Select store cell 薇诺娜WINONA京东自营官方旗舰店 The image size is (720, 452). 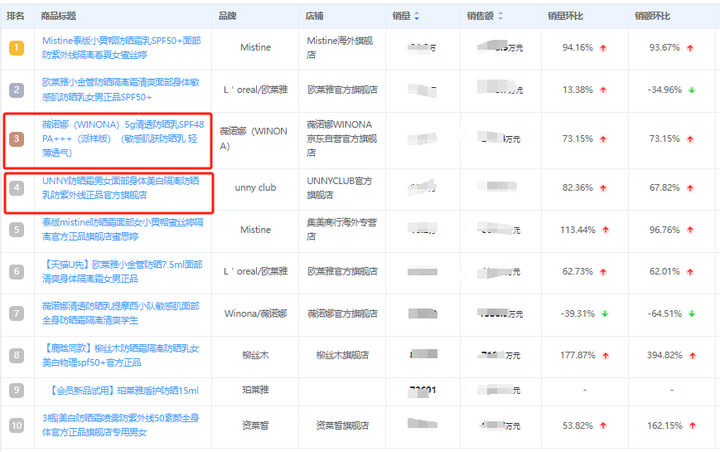[342, 139]
